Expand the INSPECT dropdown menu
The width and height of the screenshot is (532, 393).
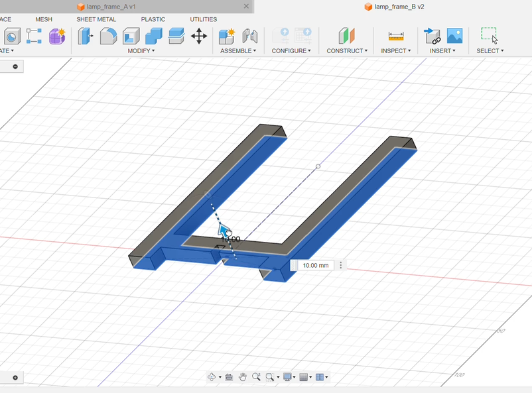[395, 50]
